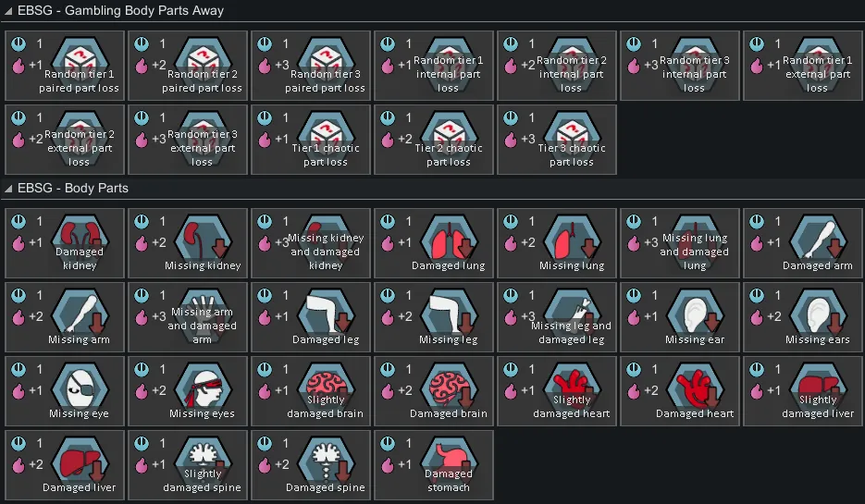865x504 pixels.
Task: Choose the Missing lung gene
Action: pos(557,243)
